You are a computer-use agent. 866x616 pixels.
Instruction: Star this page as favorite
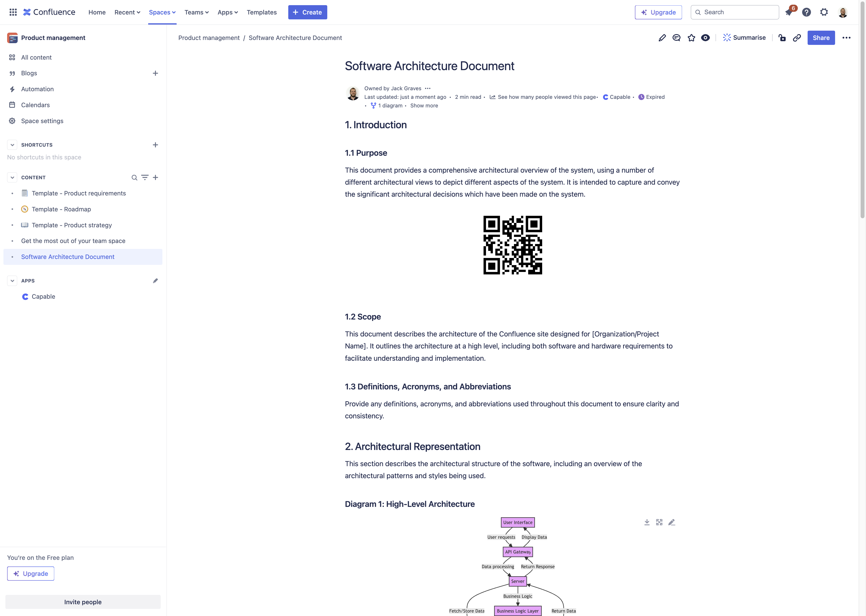[x=691, y=38]
